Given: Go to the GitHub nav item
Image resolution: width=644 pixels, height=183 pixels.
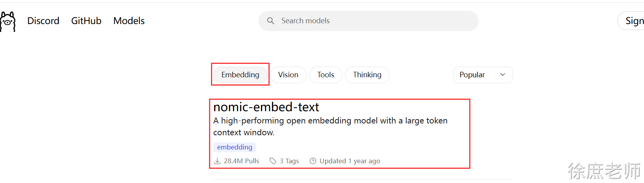Looking at the screenshot, I should (x=86, y=21).
